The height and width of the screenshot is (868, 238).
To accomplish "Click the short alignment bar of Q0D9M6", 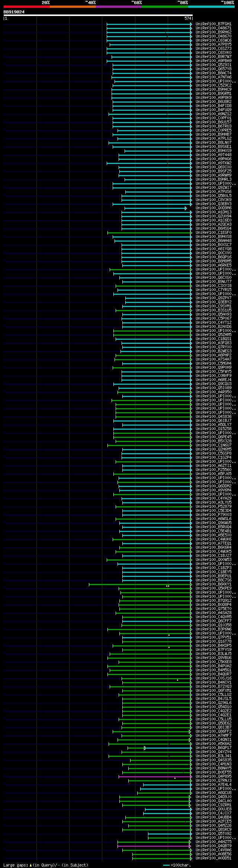I will (x=155, y=208).
